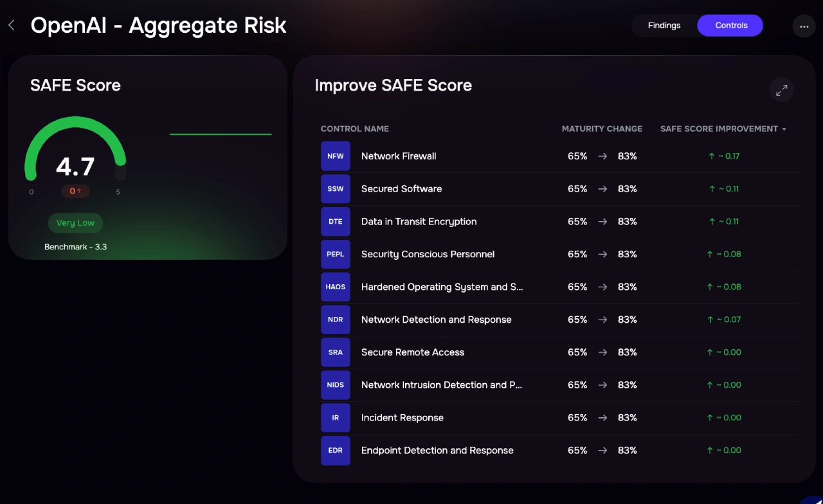Expand the Improve SAFE Score panel
This screenshot has width=823, height=504.
point(781,90)
